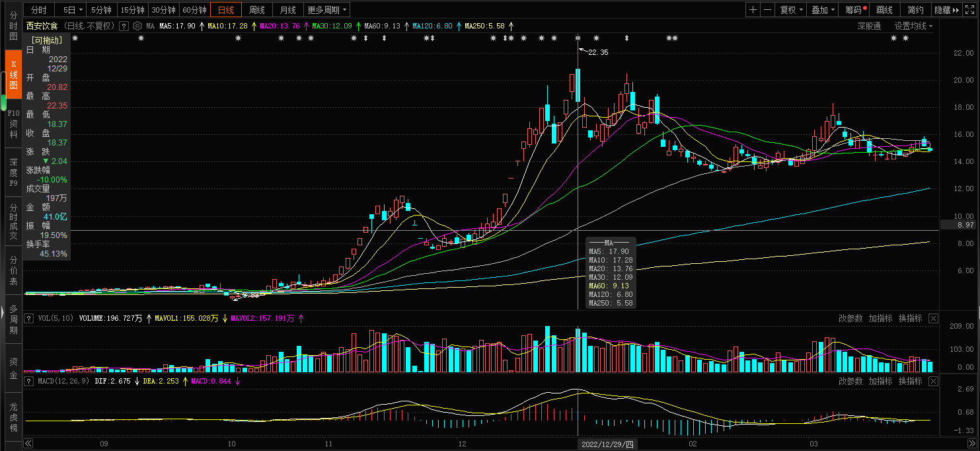980x451 pixels.
Task: Open the 更多周期 dropdown
Action: coord(327,10)
